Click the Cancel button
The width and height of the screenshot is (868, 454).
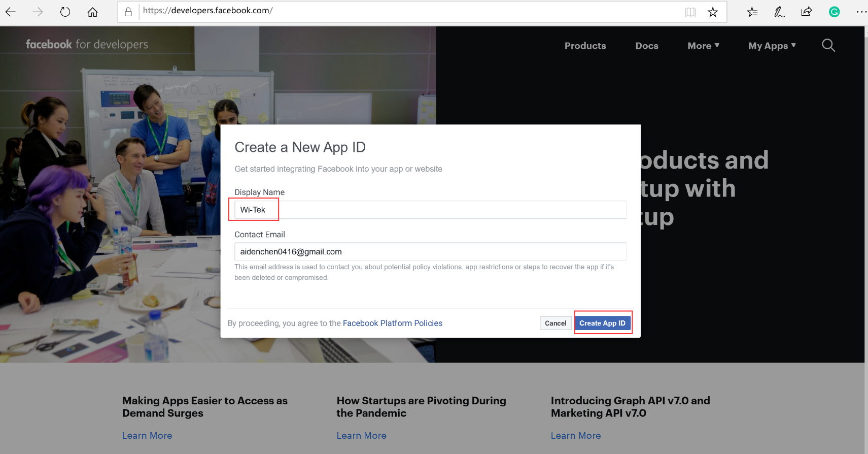pyautogui.click(x=555, y=323)
